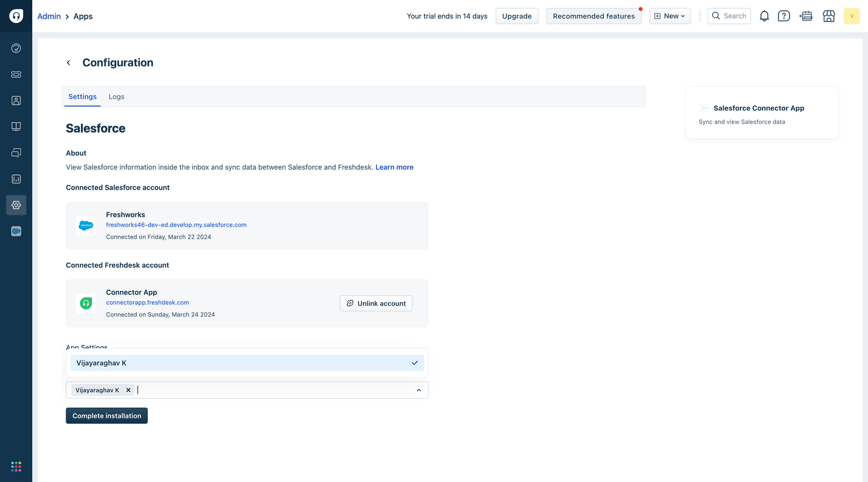
Task: Collapse the user selection dropdown chevron
Action: (419, 390)
